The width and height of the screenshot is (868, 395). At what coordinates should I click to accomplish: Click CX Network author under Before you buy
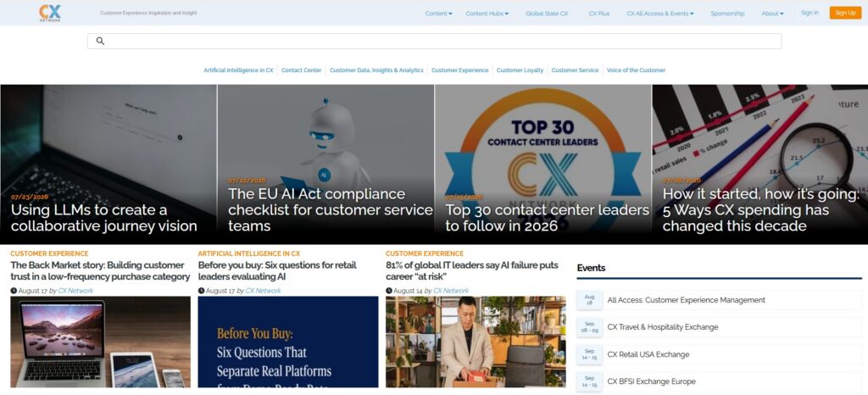pos(264,291)
